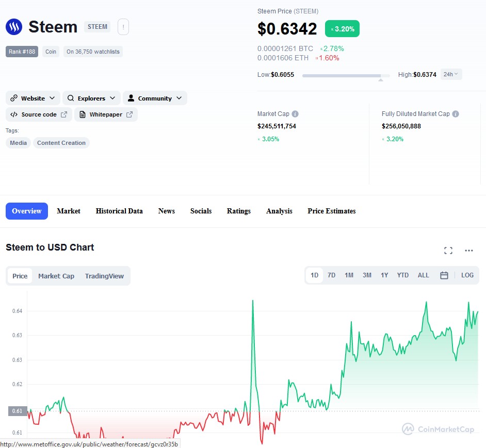Toggle LOG scale on chart

point(467,275)
